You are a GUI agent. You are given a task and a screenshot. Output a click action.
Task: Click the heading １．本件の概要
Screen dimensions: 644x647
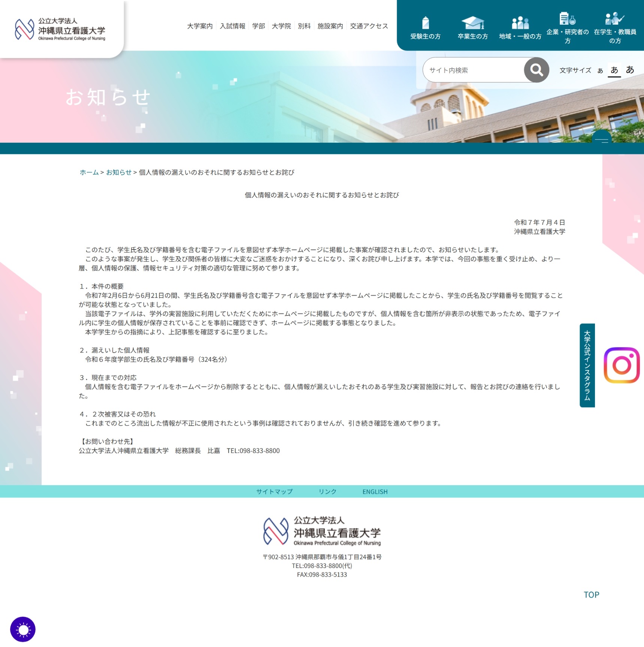coord(101,287)
